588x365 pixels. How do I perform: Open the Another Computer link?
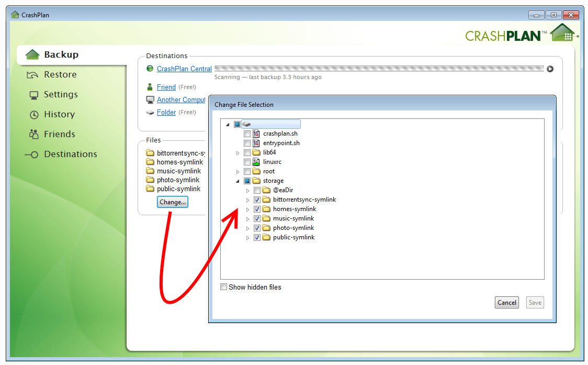[181, 100]
